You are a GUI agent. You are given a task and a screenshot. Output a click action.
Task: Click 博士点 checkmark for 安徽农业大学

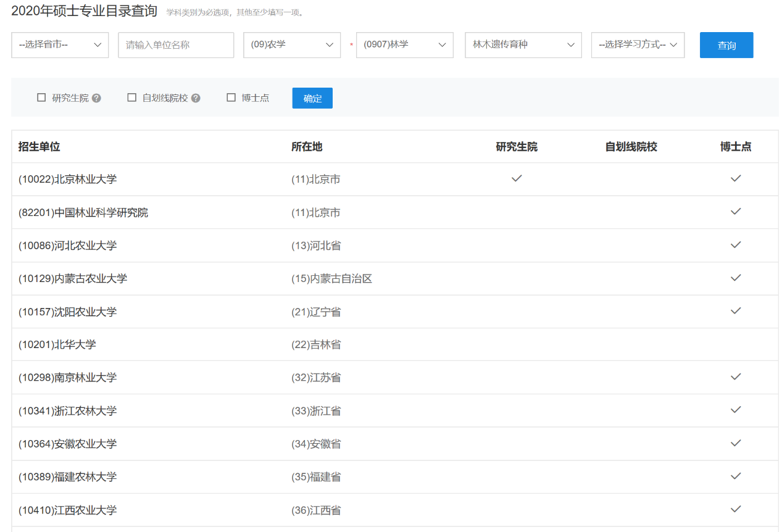pyautogui.click(x=736, y=443)
